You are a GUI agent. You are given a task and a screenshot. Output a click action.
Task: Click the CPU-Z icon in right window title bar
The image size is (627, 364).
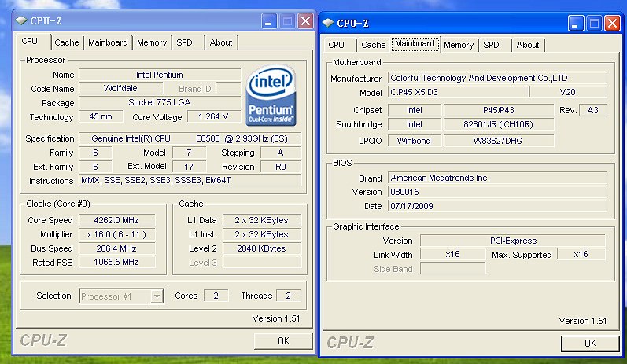tap(328, 23)
